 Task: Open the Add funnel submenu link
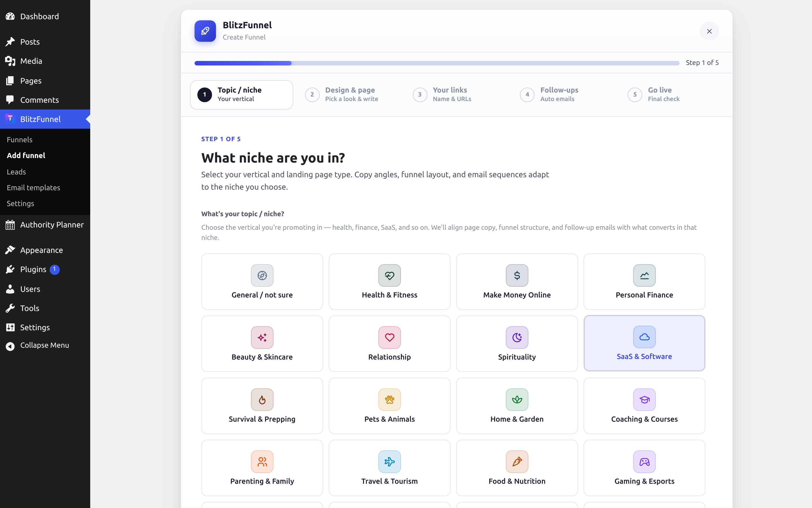coord(26,155)
